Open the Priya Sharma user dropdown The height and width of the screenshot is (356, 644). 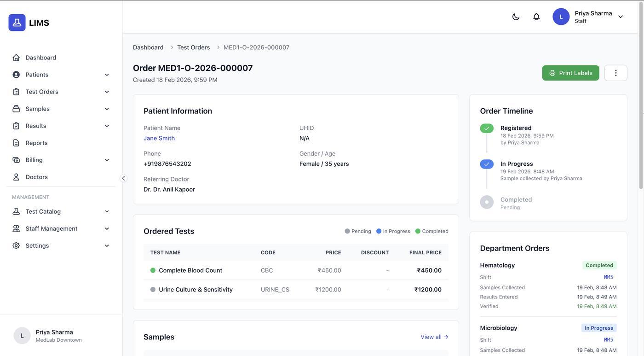620,17
